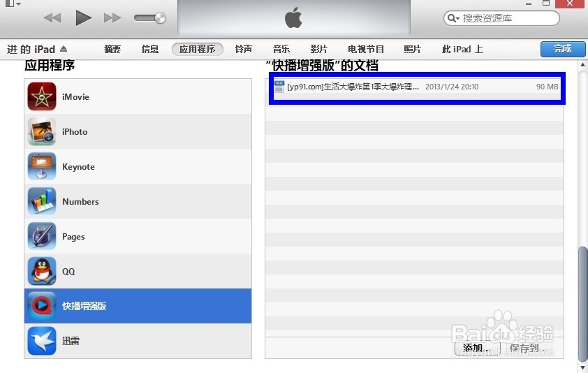
Task: Select the [yp91.com]生活大爆炸 document file name
Action: point(353,87)
